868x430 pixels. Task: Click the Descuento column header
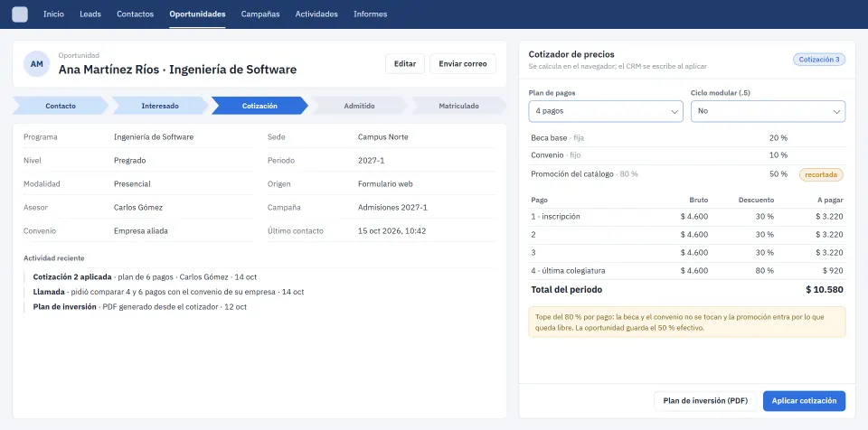756,200
